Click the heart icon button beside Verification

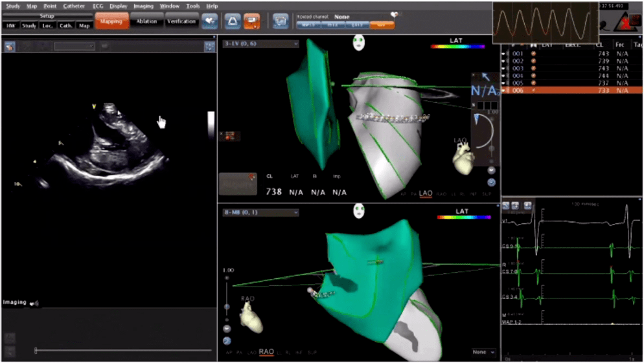[209, 21]
